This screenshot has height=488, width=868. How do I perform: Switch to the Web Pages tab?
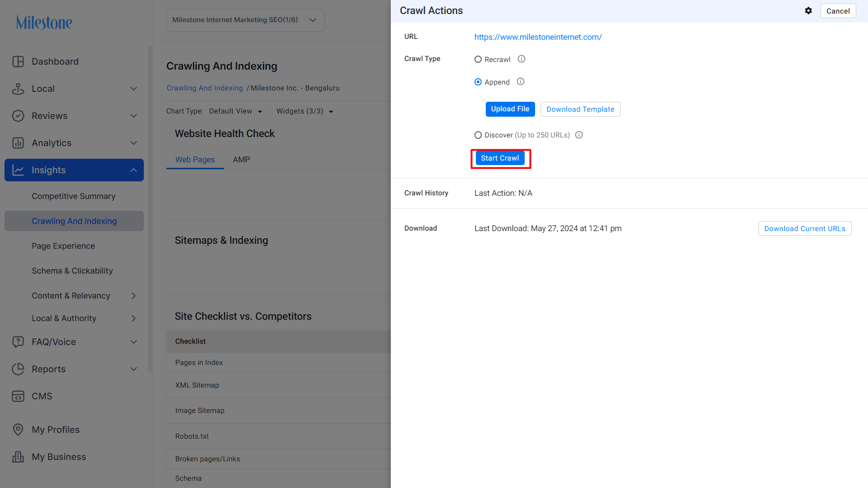[195, 160]
